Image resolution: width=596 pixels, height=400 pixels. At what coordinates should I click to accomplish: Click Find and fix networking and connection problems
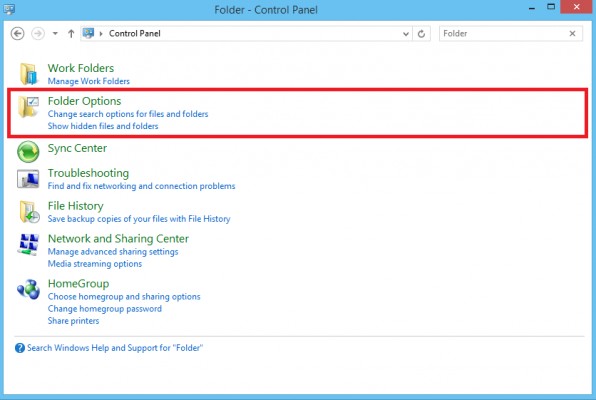[141, 186]
